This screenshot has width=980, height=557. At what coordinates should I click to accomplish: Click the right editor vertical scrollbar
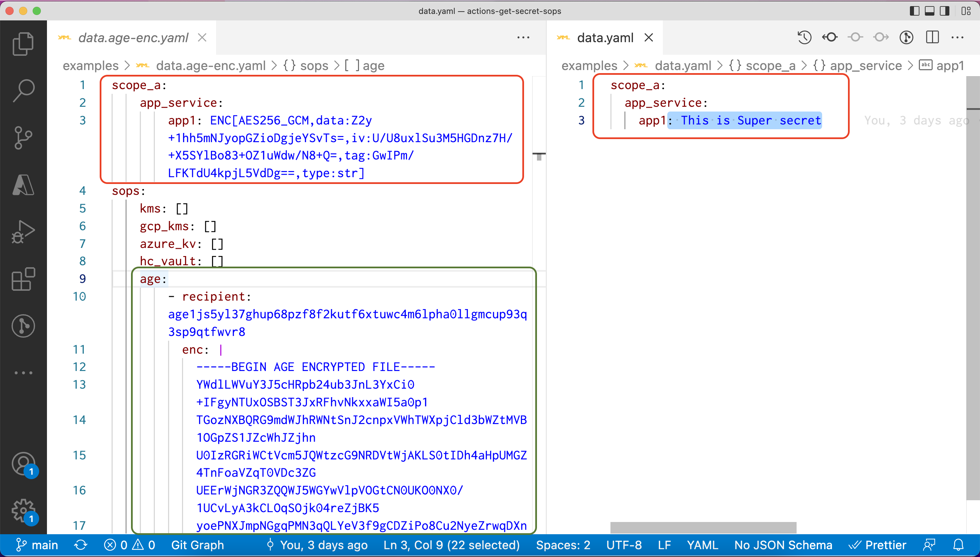coord(973,288)
